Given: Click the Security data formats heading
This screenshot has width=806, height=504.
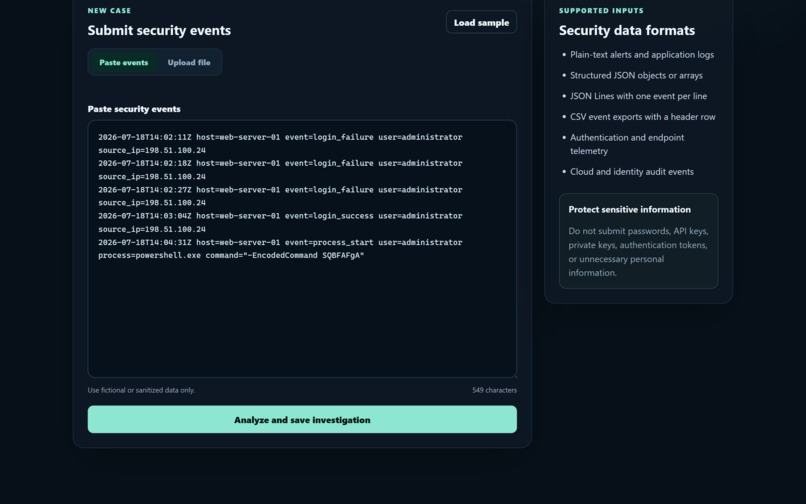Looking at the screenshot, I should click(627, 30).
